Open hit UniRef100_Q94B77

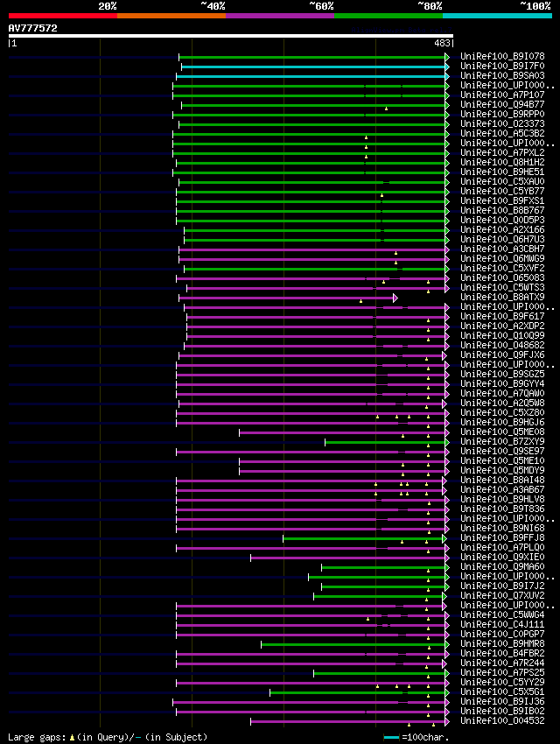tap(502, 104)
